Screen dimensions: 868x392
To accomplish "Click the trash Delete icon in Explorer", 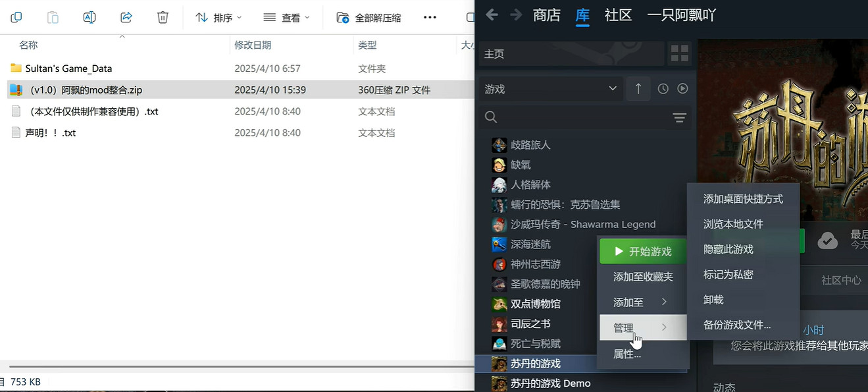I will coord(162,17).
